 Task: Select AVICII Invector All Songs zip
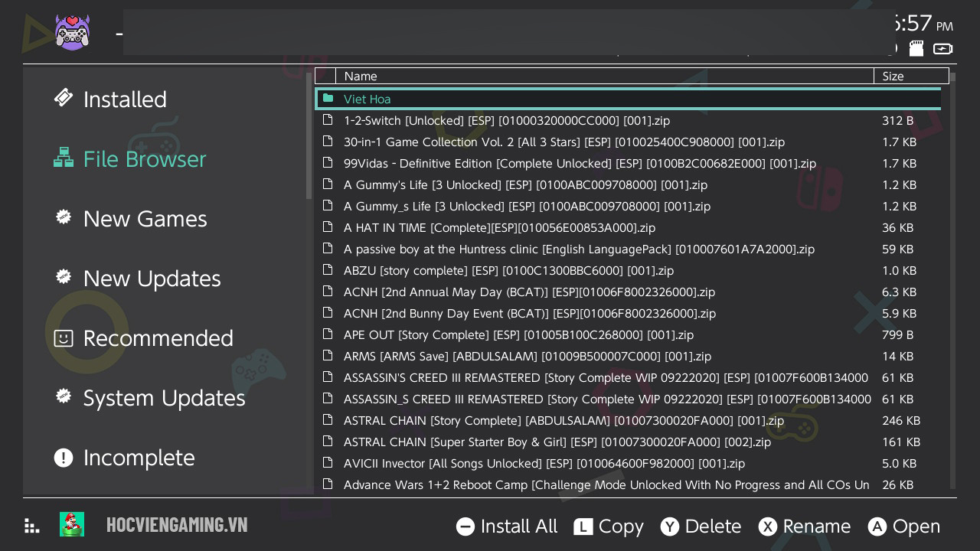tap(628, 463)
